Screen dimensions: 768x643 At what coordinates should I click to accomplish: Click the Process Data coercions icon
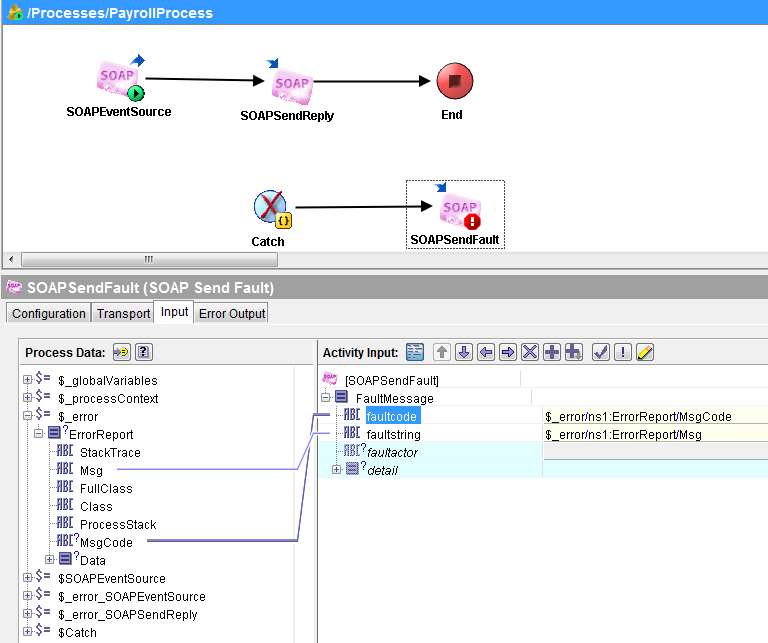click(x=121, y=352)
